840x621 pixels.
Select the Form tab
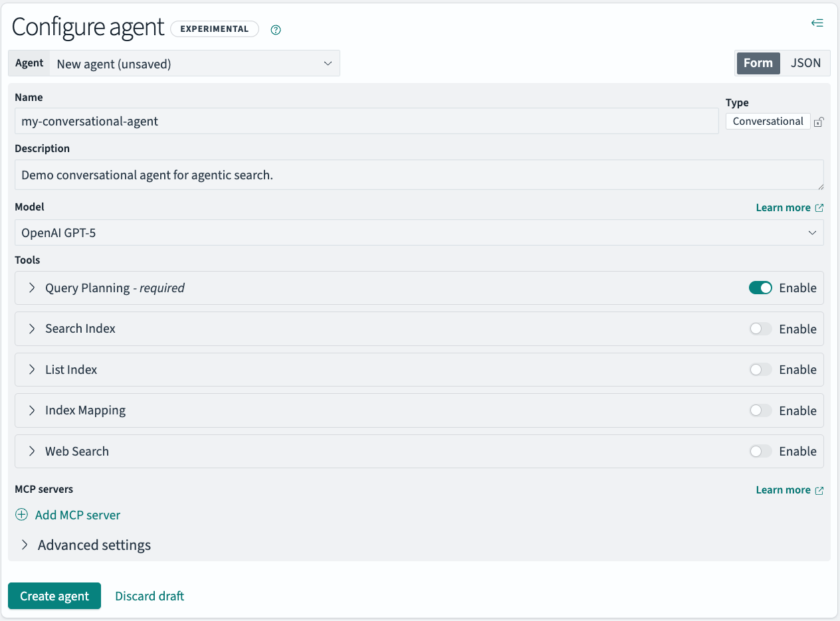pos(758,62)
